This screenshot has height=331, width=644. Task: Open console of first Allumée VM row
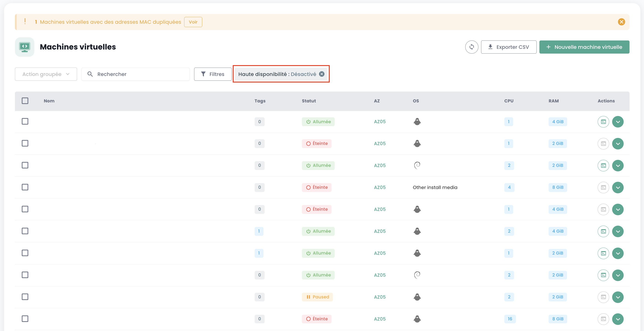(603, 122)
